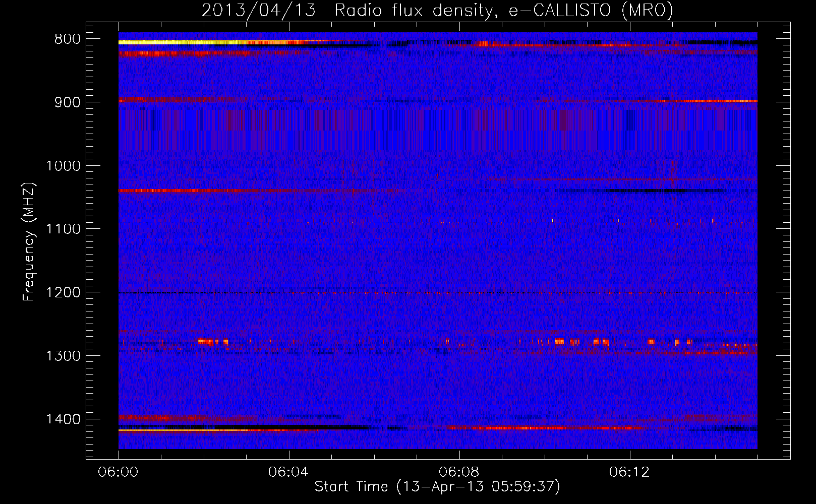Click the 'Start Time (13-Apr-13 05:59:37)' label
The height and width of the screenshot is (504, 816).
click(437, 487)
